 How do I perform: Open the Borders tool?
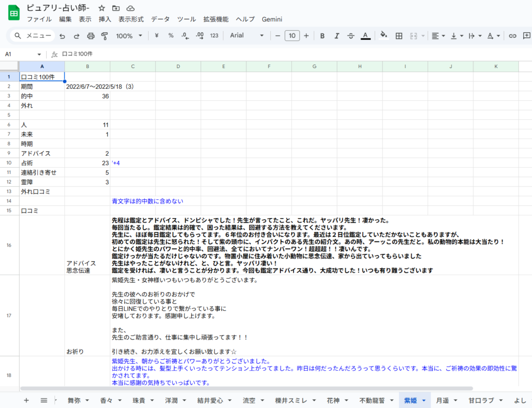(x=399, y=36)
